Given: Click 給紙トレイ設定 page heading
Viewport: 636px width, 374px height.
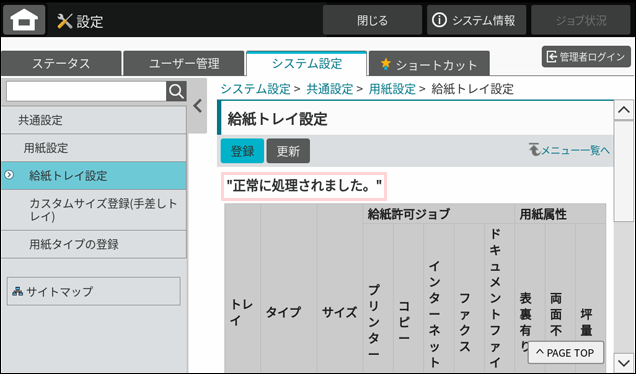Looking at the screenshot, I should tap(277, 119).
